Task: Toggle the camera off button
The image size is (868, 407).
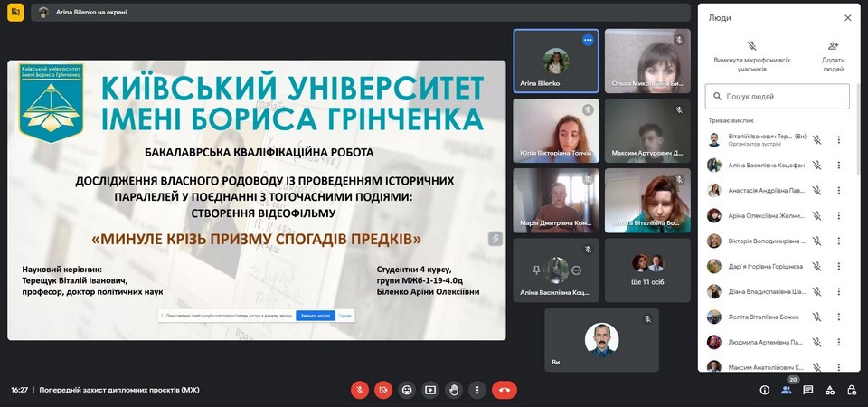Action: (383, 390)
